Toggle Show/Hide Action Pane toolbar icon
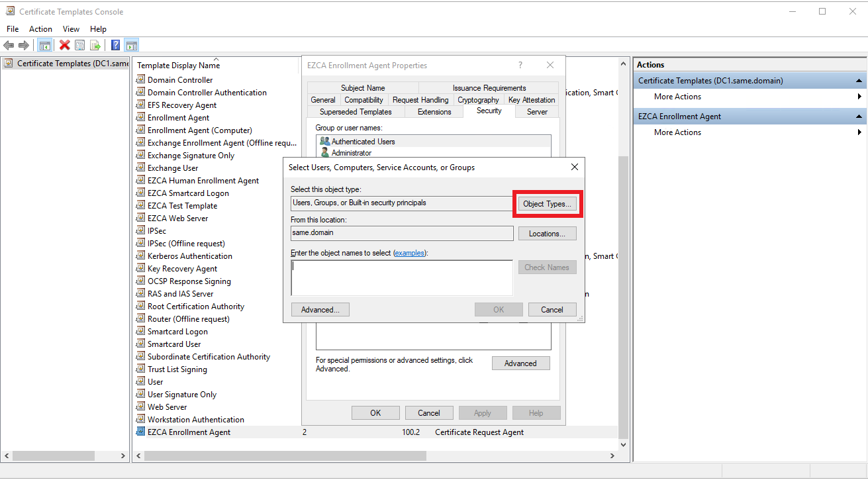This screenshot has width=868, height=480. click(x=132, y=45)
